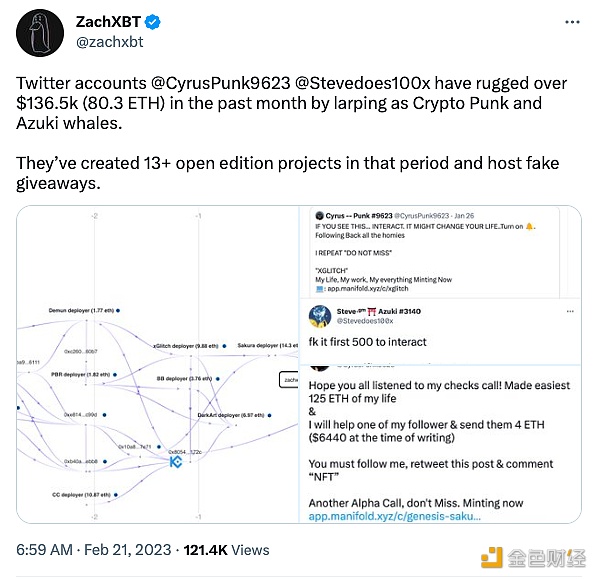Open the tweet's three-dot more menu
The height and width of the screenshot is (579, 597).
point(572,22)
